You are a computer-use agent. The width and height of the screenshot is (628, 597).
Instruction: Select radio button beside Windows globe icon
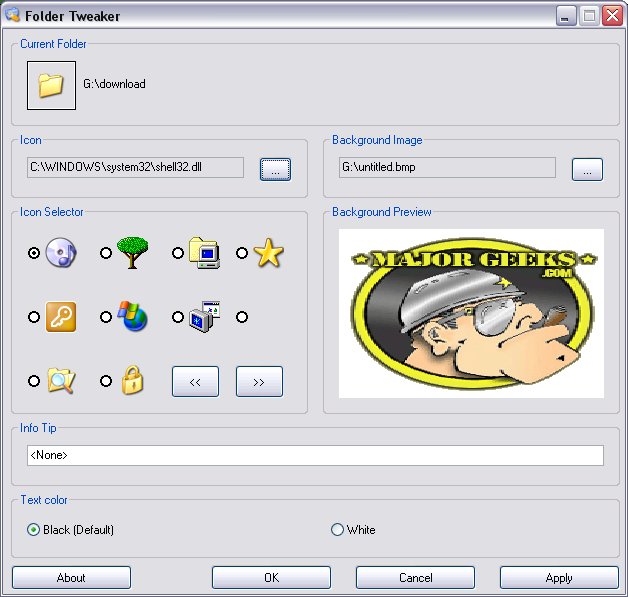[106, 317]
